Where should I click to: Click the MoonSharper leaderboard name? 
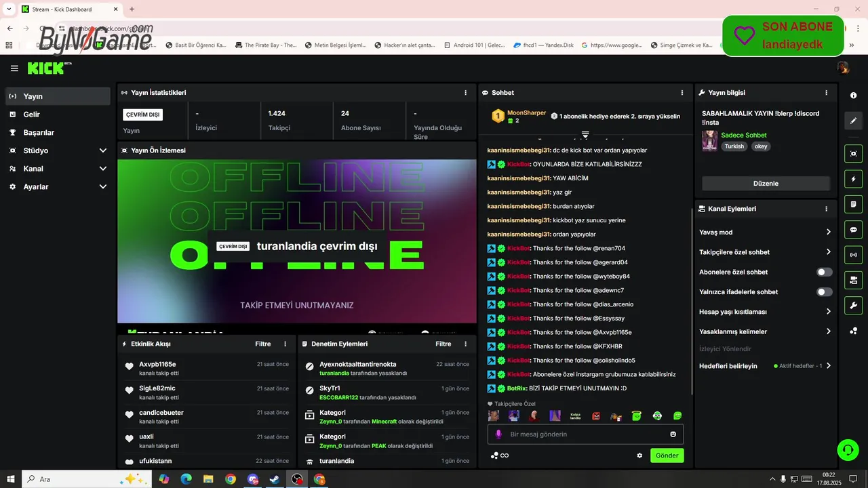[526, 113]
